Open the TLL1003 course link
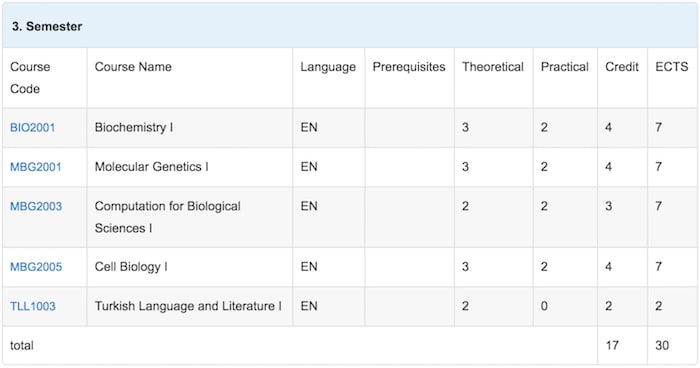700x368 pixels. [33, 306]
